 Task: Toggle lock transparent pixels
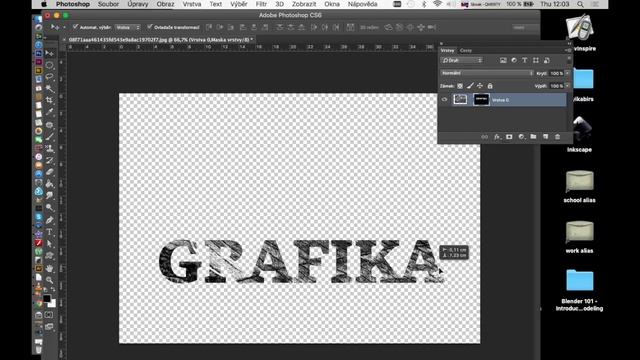point(460,86)
